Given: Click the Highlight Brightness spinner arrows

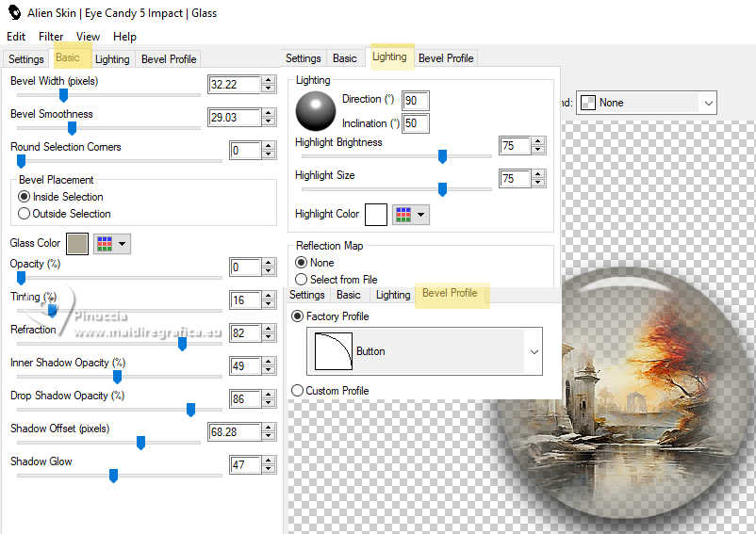Looking at the screenshot, I should pyautogui.click(x=537, y=146).
